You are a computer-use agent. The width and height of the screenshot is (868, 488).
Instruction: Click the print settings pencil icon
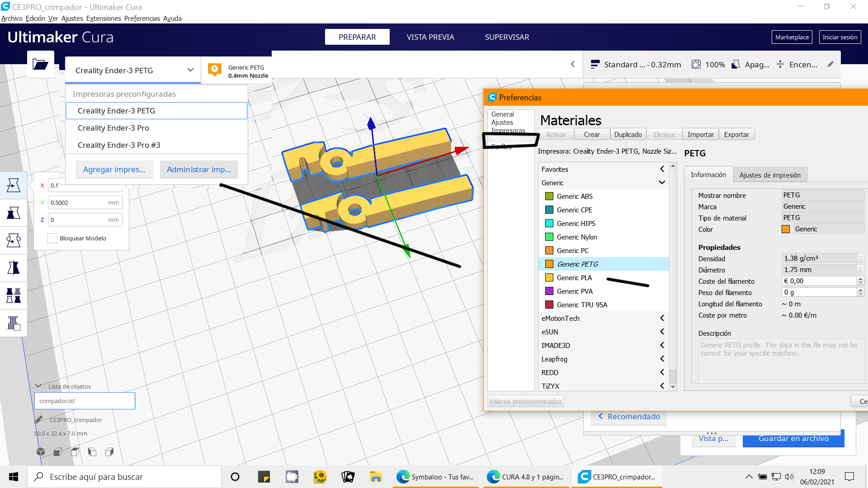(830, 65)
